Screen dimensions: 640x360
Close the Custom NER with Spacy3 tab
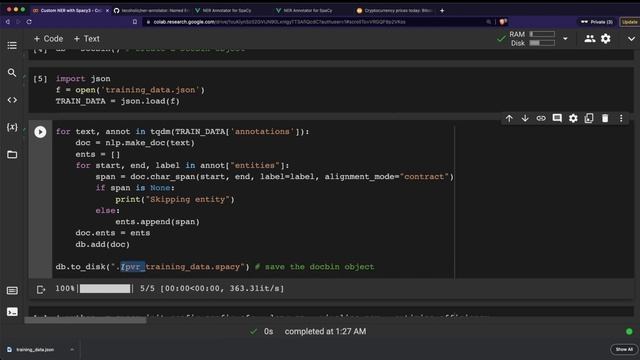107,11
